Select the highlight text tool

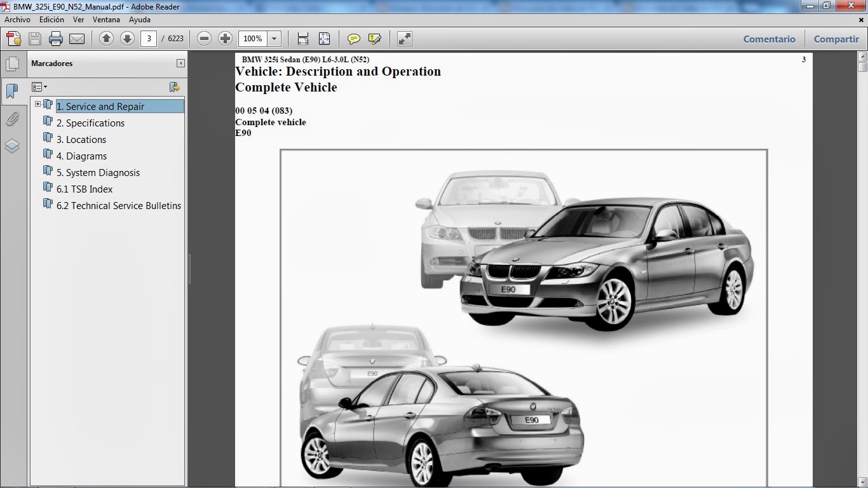pyautogui.click(x=375, y=39)
